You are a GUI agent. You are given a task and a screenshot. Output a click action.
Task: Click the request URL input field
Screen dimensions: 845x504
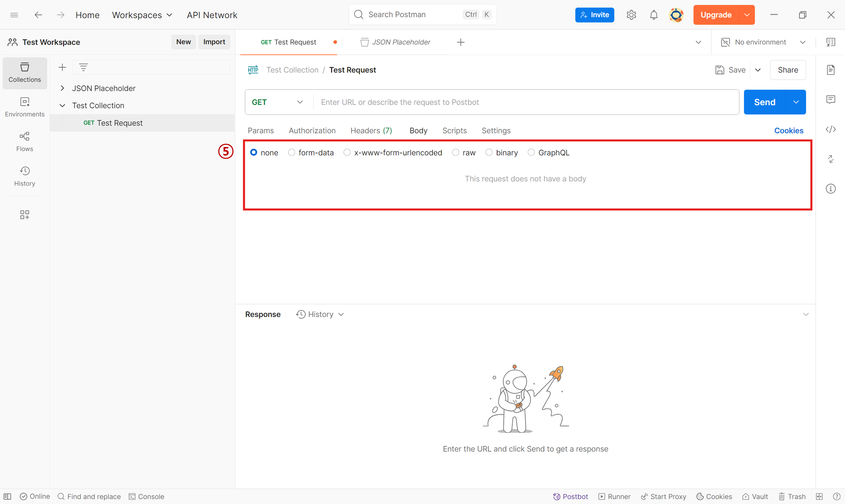click(526, 102)
